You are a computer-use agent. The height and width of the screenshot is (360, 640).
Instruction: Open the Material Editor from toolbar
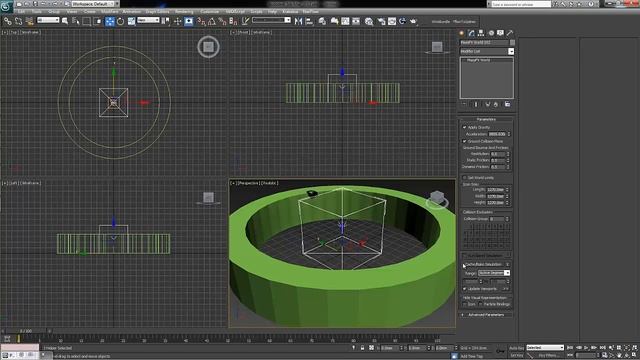(x=369, y=21)
